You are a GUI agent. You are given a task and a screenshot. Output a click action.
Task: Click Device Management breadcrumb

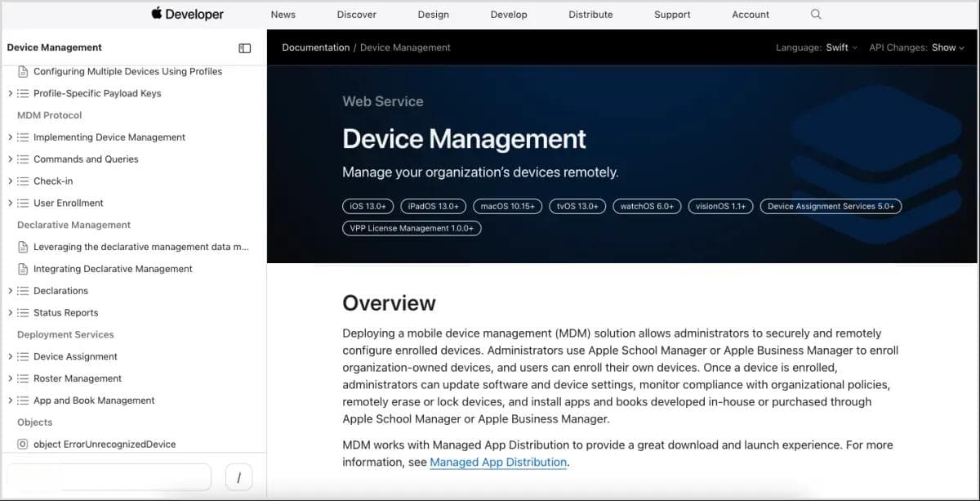point(405,47)
